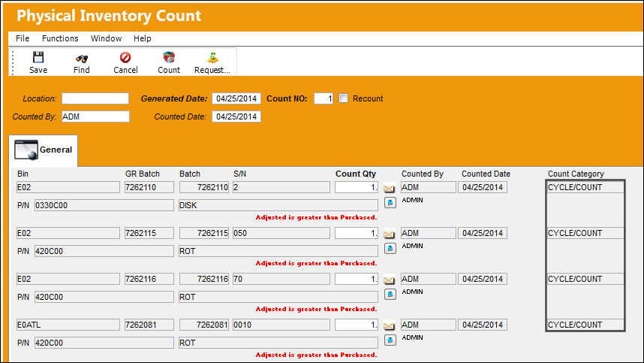Click the General tab icon
The width and height of the screenshot is (644, 363).
[26, 150]
